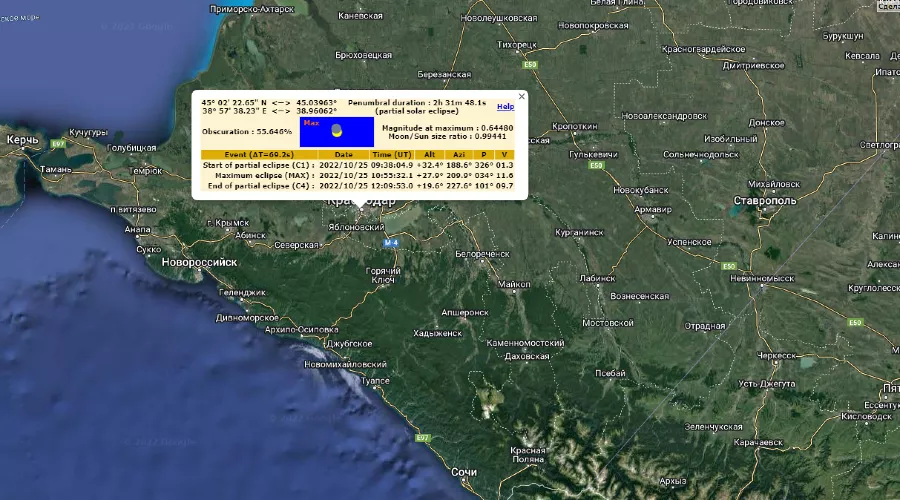Click the Start of partial eclipse (C1) row

[258, 165]
